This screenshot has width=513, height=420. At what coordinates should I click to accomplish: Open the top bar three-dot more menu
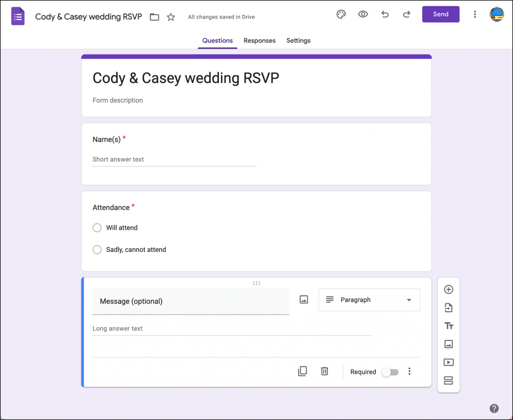tap(475, 15)
